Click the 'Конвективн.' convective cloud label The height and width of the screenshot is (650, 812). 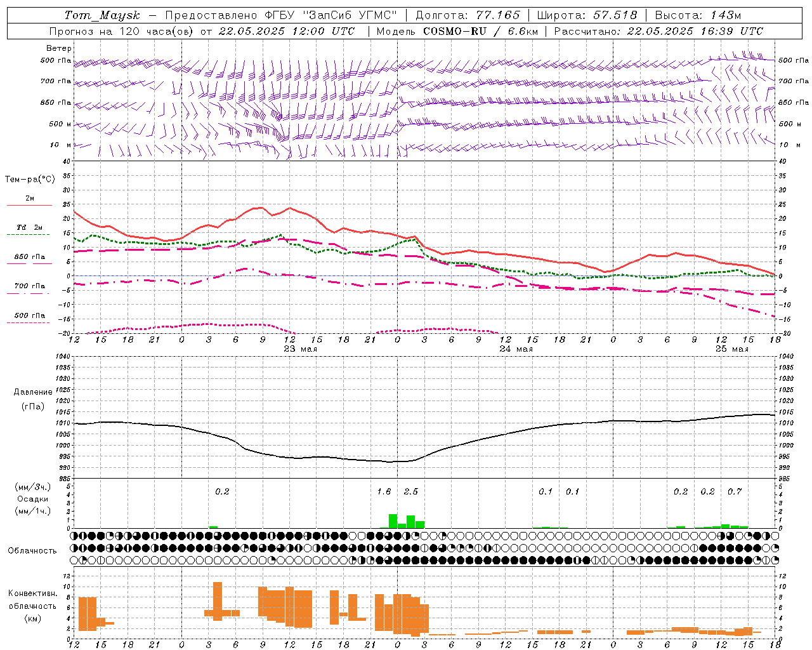[33, 593]
